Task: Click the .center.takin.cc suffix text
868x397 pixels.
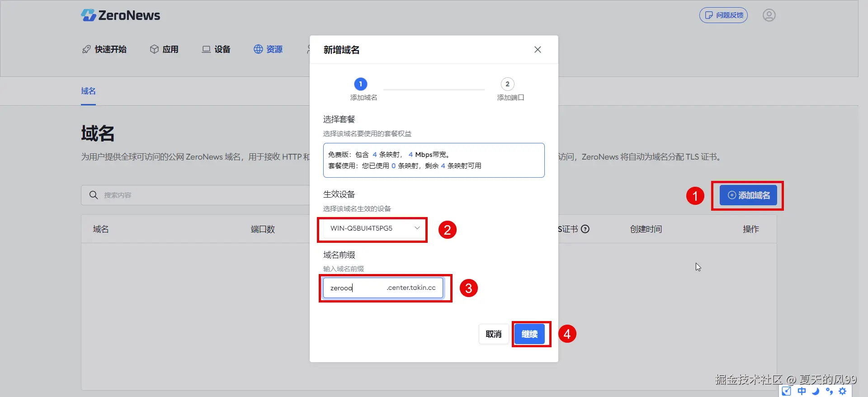Action: tap(411, 288)
